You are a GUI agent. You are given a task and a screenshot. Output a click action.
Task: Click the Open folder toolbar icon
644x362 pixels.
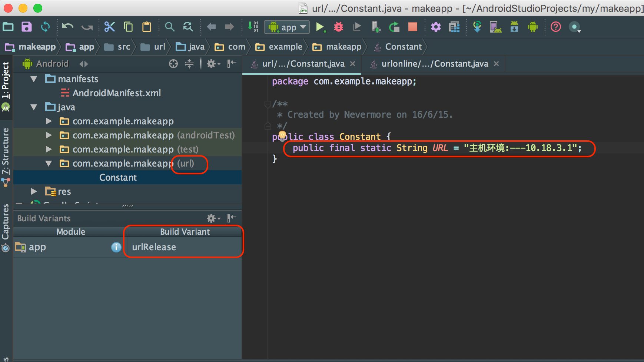tap(8, 27)
